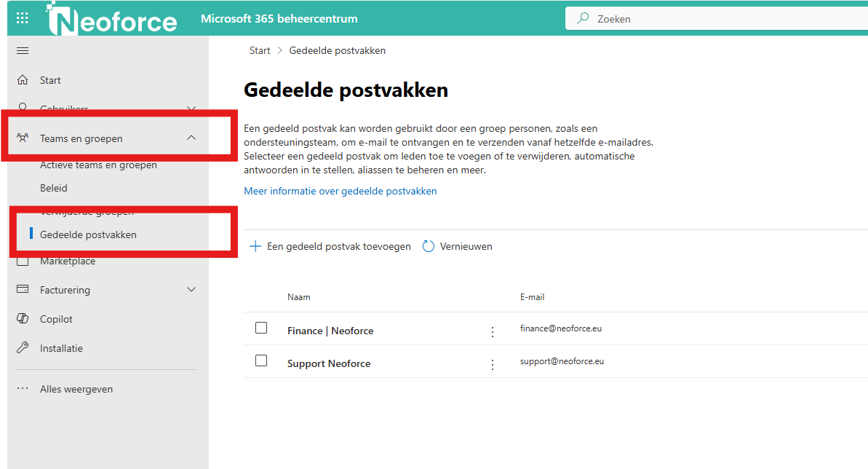Click the support@neoforce.eu address
The height and width of the screenshot is (469, 868).
pyautogui.click(x=562, y=361)
